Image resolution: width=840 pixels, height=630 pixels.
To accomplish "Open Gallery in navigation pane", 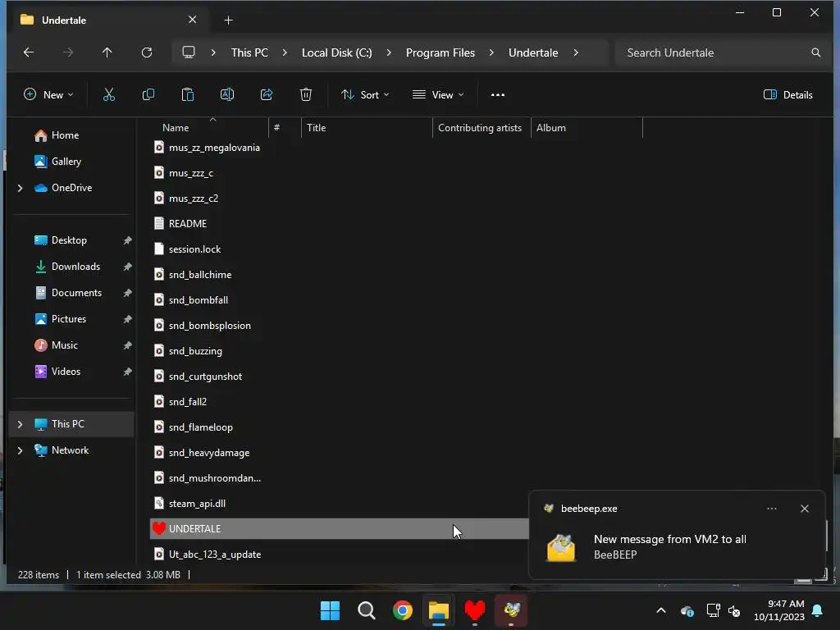I will (58, 162).
